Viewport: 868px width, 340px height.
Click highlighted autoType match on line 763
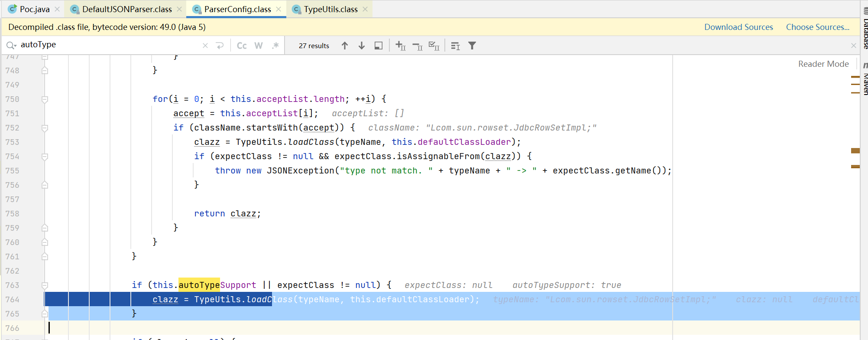coord(199,285)
